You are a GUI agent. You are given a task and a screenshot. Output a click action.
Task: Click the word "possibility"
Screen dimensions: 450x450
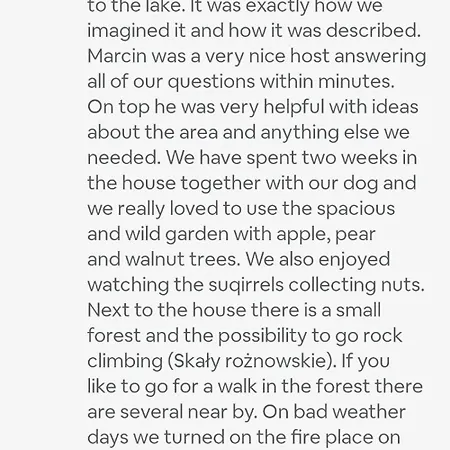coord(262,336)
